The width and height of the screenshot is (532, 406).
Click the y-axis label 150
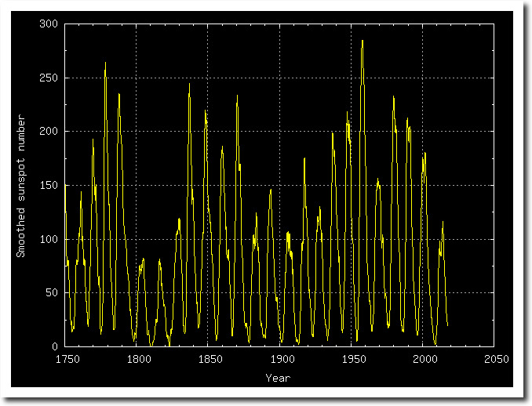[49, 185]
